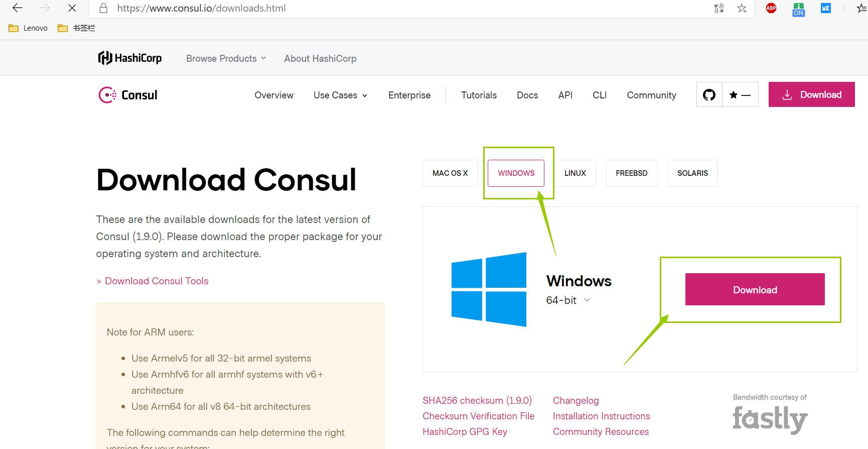The height and width of the screenshot is (449, 868).
Task: Click 'Use Arm64 for all v8 64-bit architectures'
Action: 221,406
